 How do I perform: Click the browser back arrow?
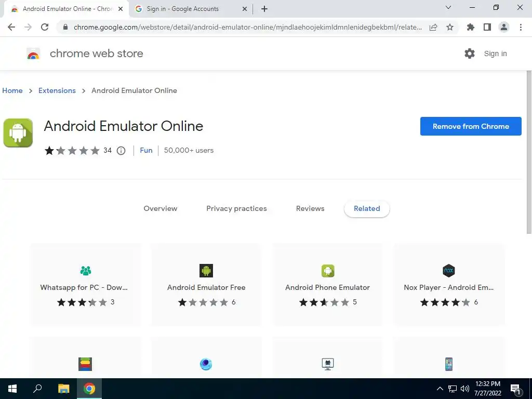point(11,27)
